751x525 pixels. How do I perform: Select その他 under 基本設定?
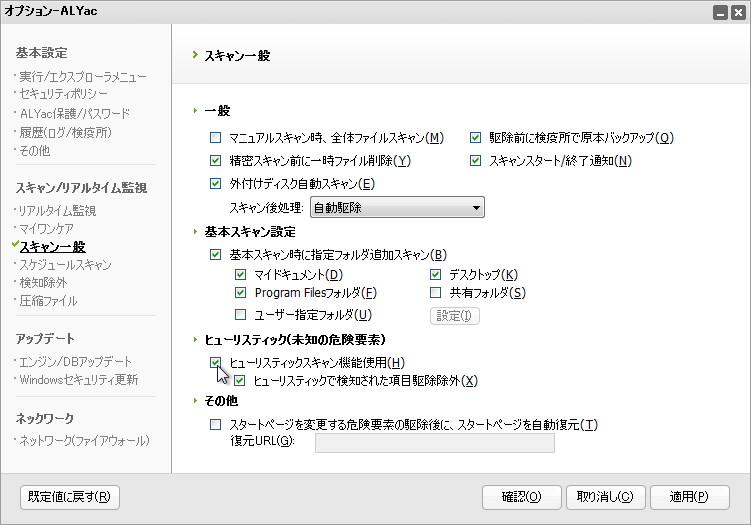[34, 151]
